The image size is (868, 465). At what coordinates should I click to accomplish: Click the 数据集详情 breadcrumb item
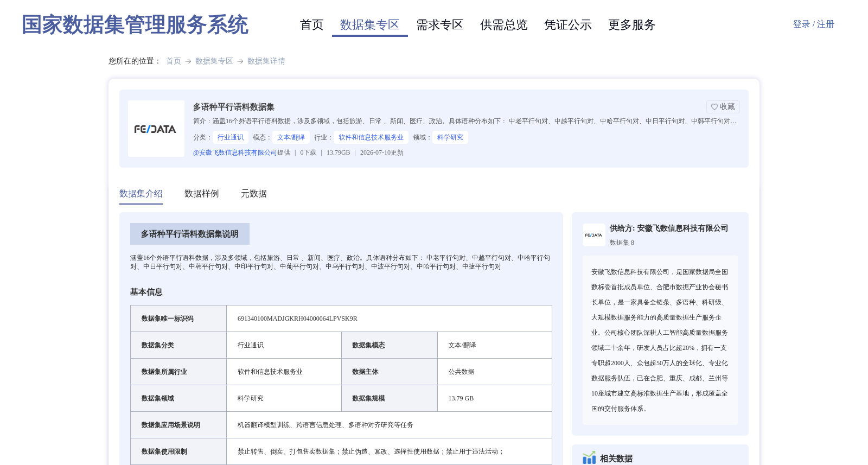tap(266, 61)
